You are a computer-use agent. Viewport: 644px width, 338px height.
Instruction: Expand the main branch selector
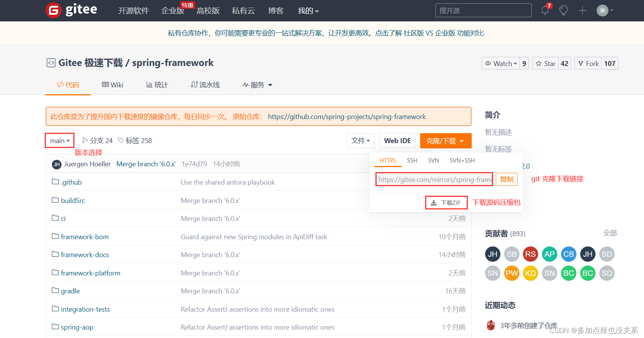pyautogui.click(x=60, y=141)
